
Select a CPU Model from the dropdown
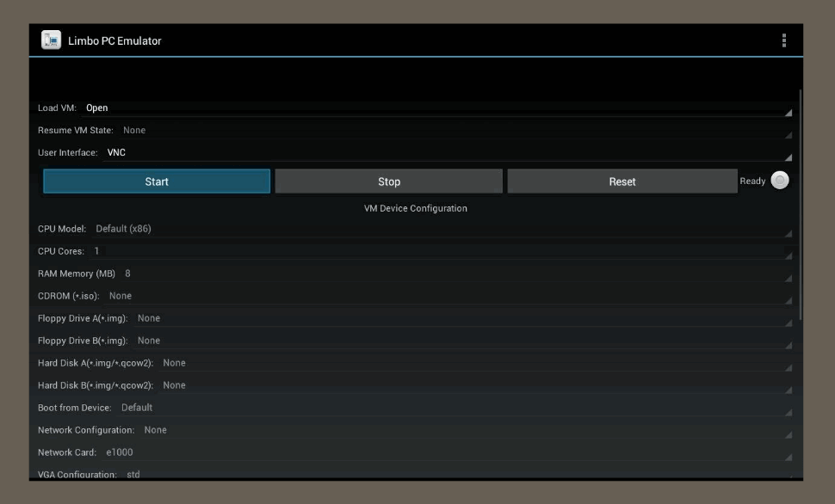click(x=442, y=229)
